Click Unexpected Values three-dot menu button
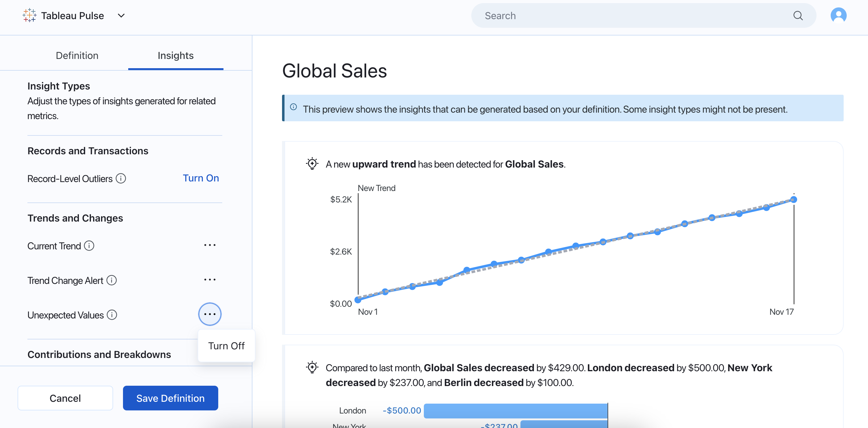This screenshot has height=428, width=868. (210, 314)
